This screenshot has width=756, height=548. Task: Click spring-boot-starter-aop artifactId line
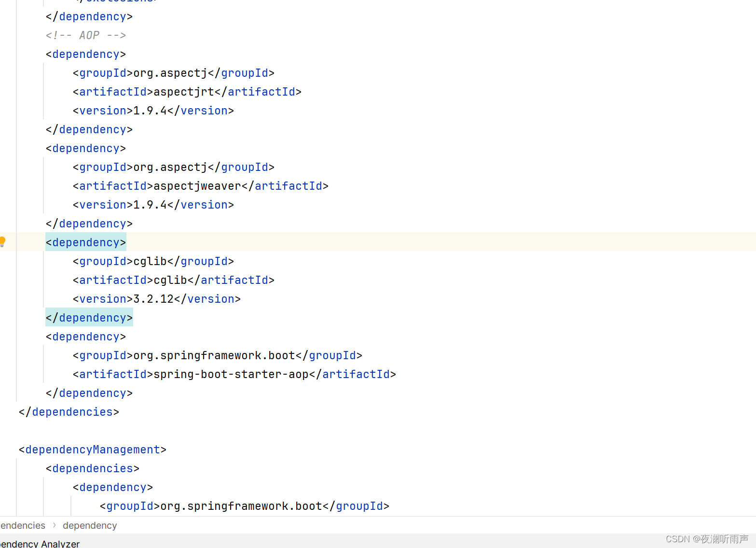click(234, 374)
